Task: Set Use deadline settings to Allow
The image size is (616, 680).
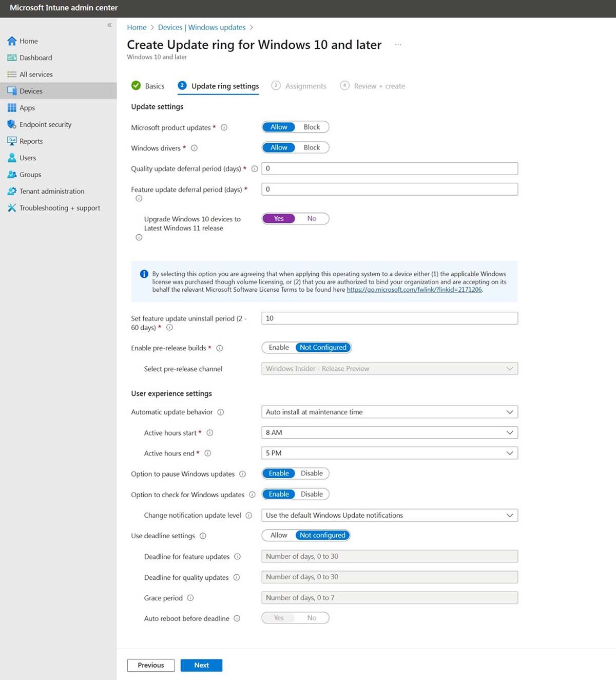Action: point(279,535)
